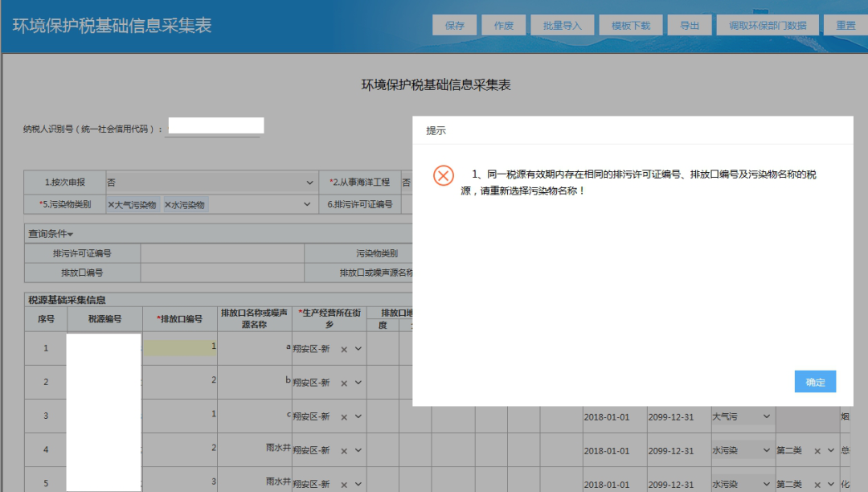Image resolution: width=868 pixels, height=492 pixels.
Task: Clear the 翔安区-新 selection in row 1
Action: pyautogui.click(x=346, y=348)
